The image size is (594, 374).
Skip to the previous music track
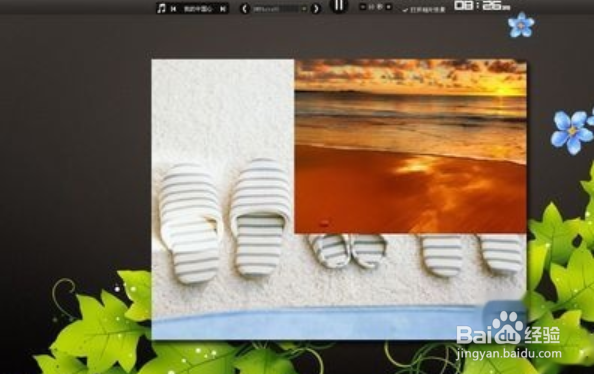coord(174,8)
